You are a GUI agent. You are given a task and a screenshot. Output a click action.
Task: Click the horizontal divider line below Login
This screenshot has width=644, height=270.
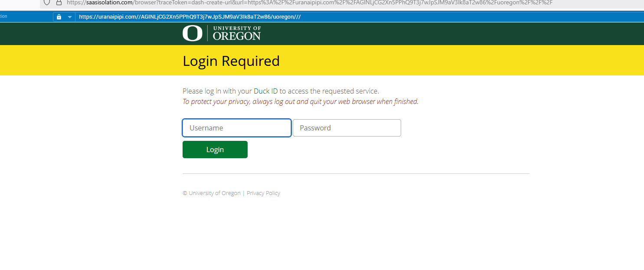click(x=356, y=173)
